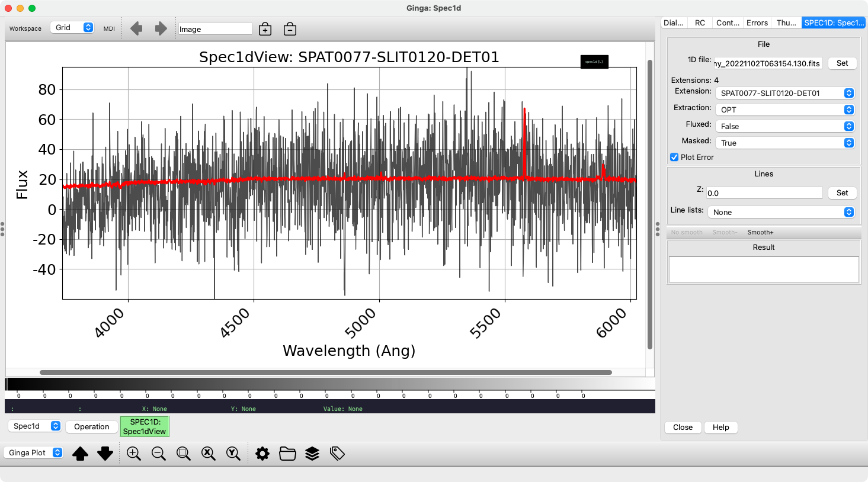Viewport: 868px width, 482px height.
Task: Click Set button for redshift Z
Action: coord(842,193)
